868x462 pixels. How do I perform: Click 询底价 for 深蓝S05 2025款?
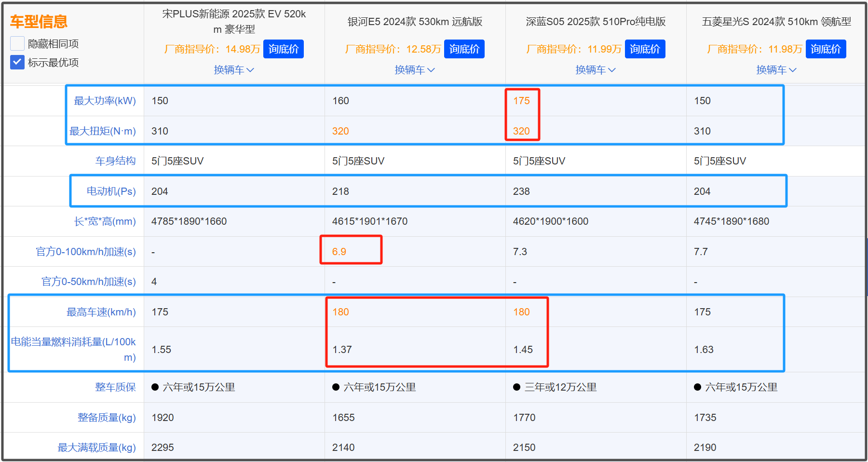[x=645, y=49]
